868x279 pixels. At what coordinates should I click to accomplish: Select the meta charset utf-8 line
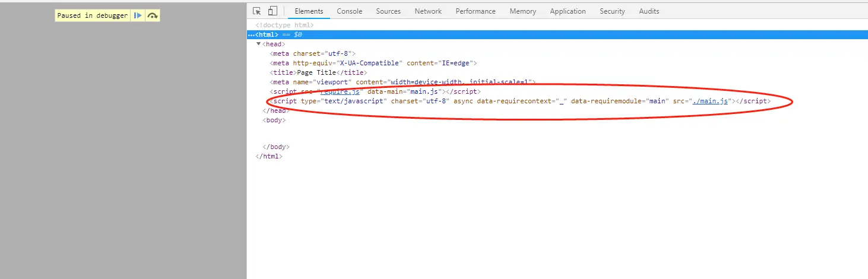pos(312,53)
